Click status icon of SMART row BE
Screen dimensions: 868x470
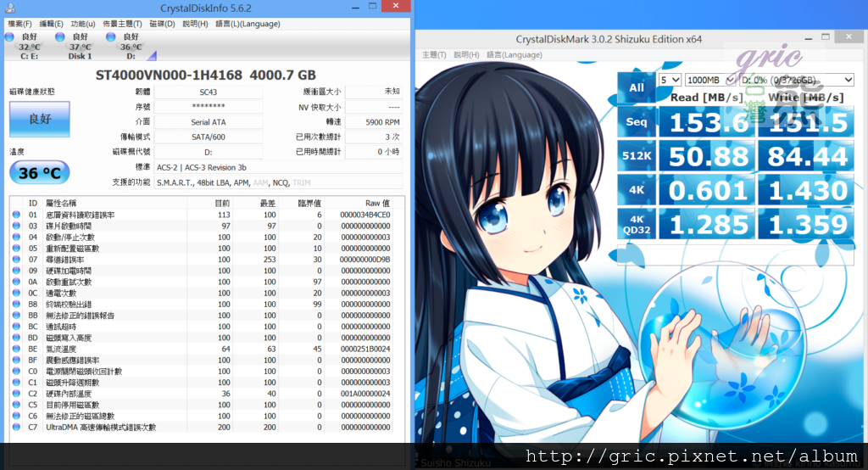(16, 350)
